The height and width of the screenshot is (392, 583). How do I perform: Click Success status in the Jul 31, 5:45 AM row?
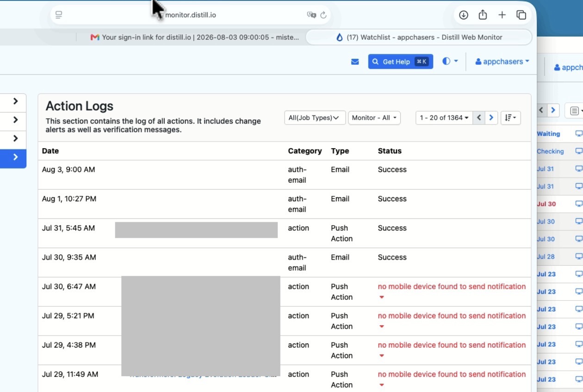coord(392,228)
